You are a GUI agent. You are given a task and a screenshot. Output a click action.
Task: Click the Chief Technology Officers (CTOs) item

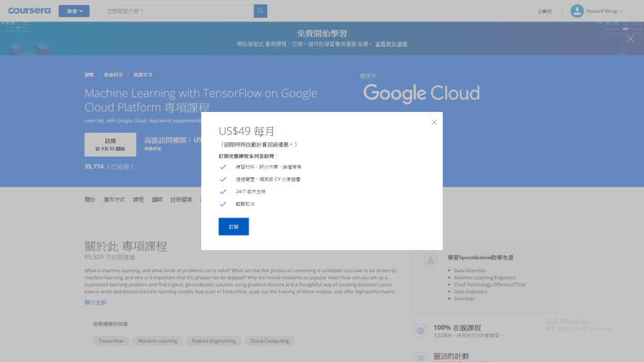click(489, 285)
